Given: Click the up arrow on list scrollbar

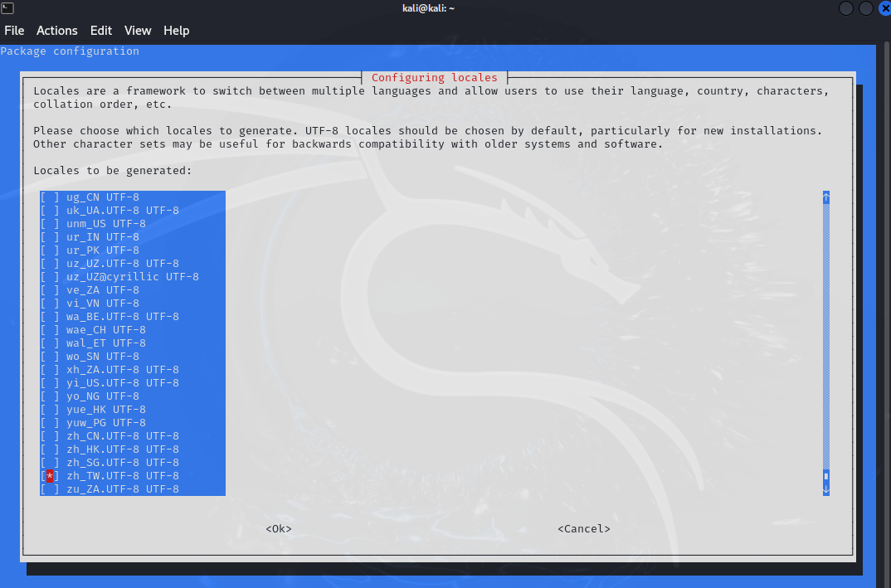Looking at the screenshot, I should tap(826, 197).
